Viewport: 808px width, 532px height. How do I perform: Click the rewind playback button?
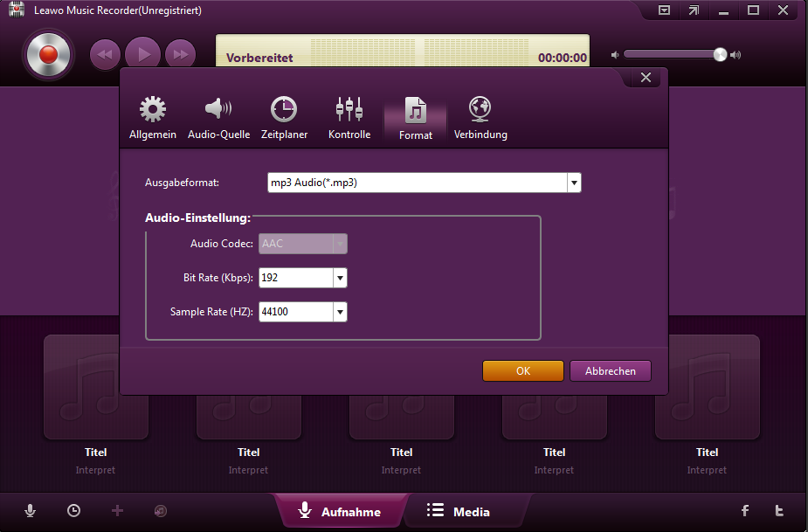[x=105, y=54]
